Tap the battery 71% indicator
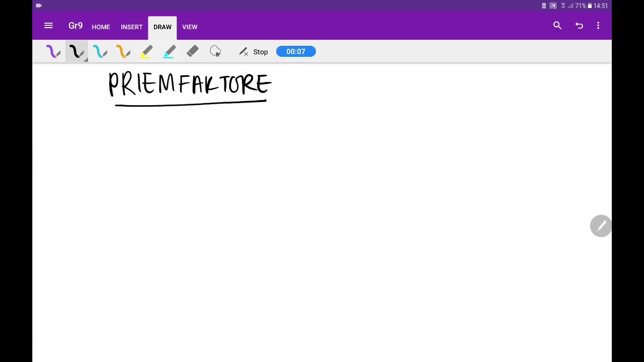 click(x=584, y=6)
